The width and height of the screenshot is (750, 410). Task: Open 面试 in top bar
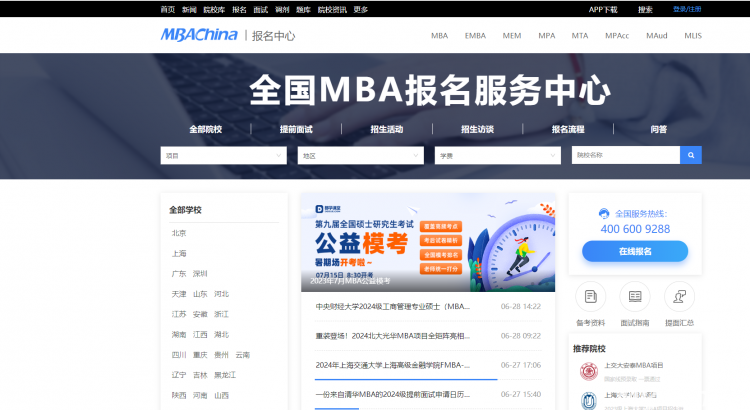[261, 10]
